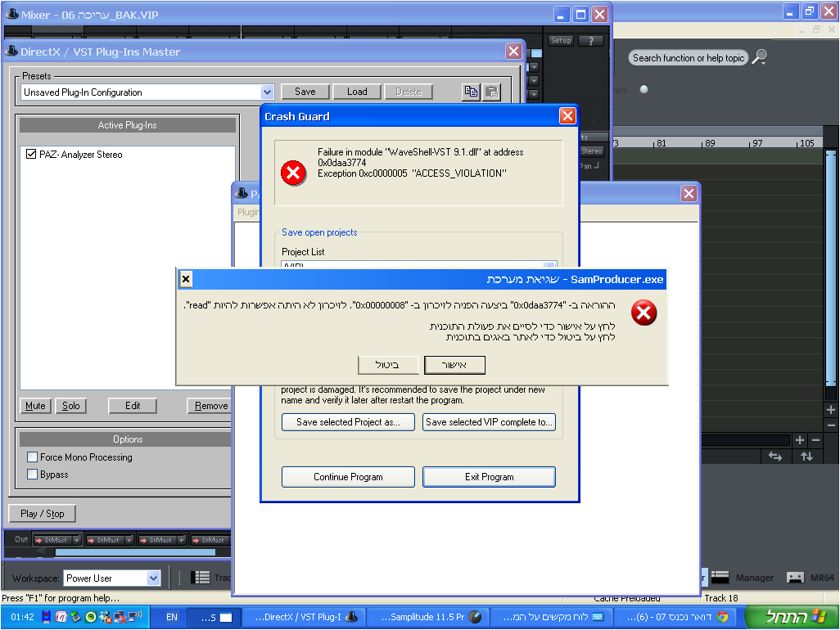This screenshot has width=840, height=630.
Task: Click Load preset button
Action: [x=357, y=92]
